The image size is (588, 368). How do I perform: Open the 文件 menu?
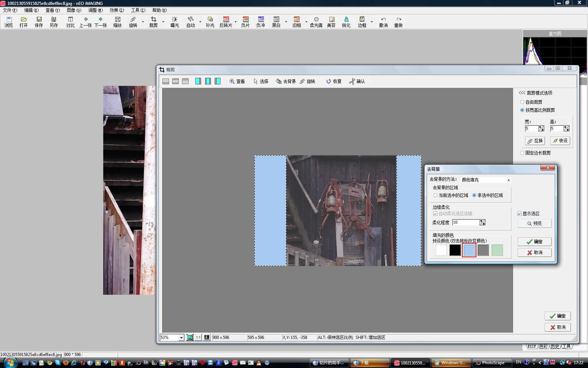(10, 10)
